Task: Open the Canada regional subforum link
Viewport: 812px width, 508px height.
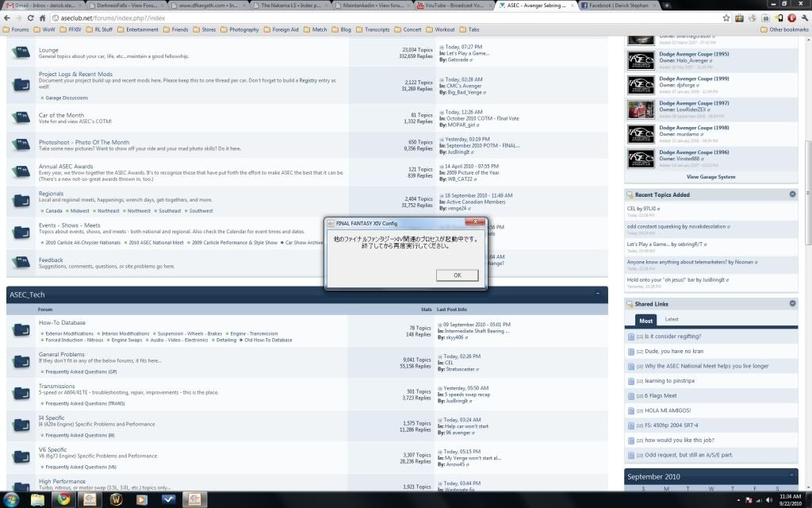Action: (x=53, y=211)
